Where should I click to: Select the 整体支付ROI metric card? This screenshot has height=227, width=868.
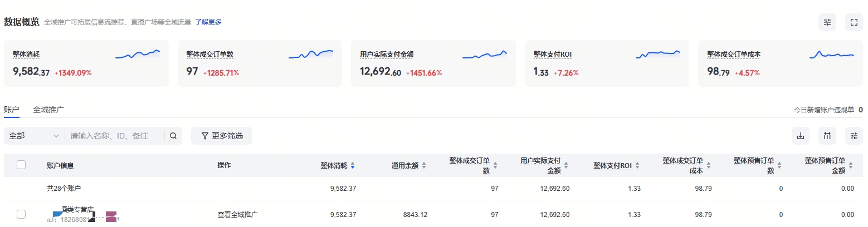coord(607,63)
